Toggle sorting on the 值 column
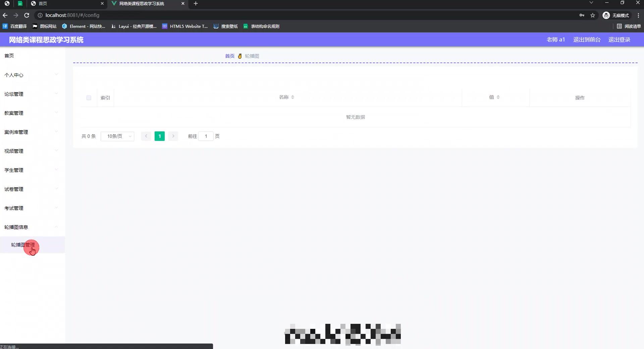Viewport: 644px width, 349px height. (493, 97)
